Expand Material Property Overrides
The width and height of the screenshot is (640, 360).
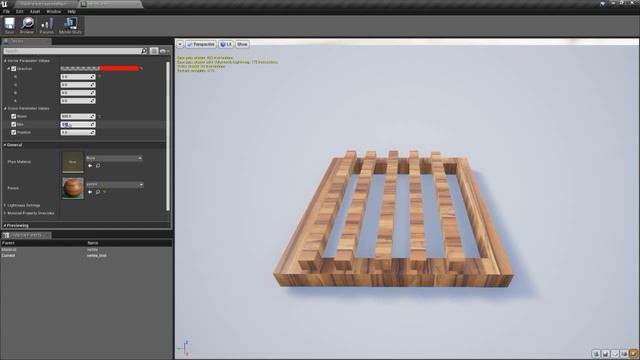point(5,213)
